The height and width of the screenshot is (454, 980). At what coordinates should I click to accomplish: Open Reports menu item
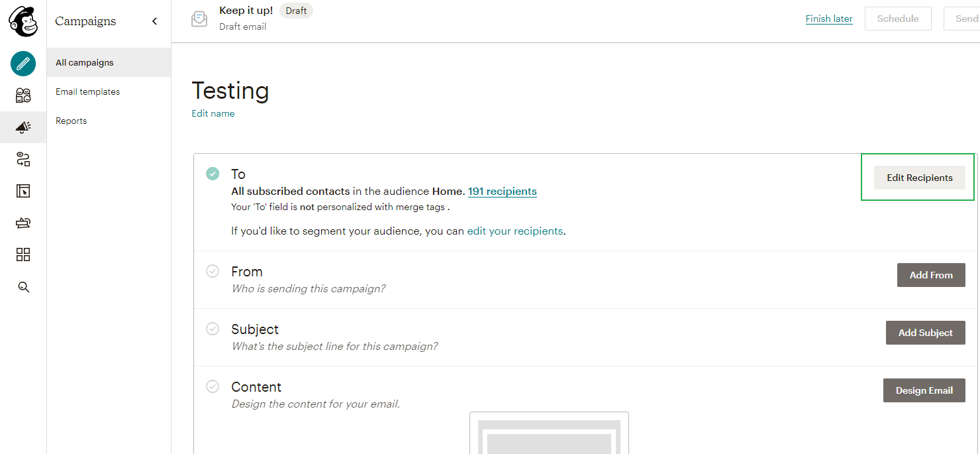click(109, 121)
